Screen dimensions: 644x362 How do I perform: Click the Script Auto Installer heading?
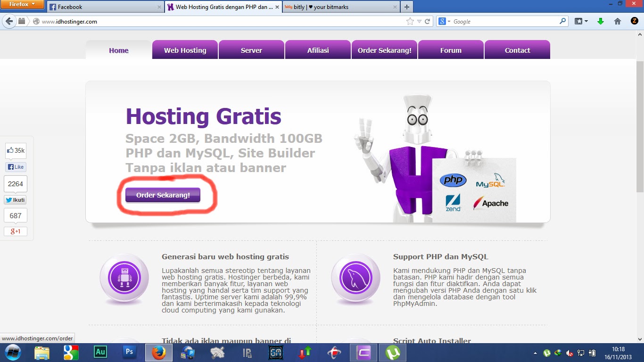(x=432, y=340)
